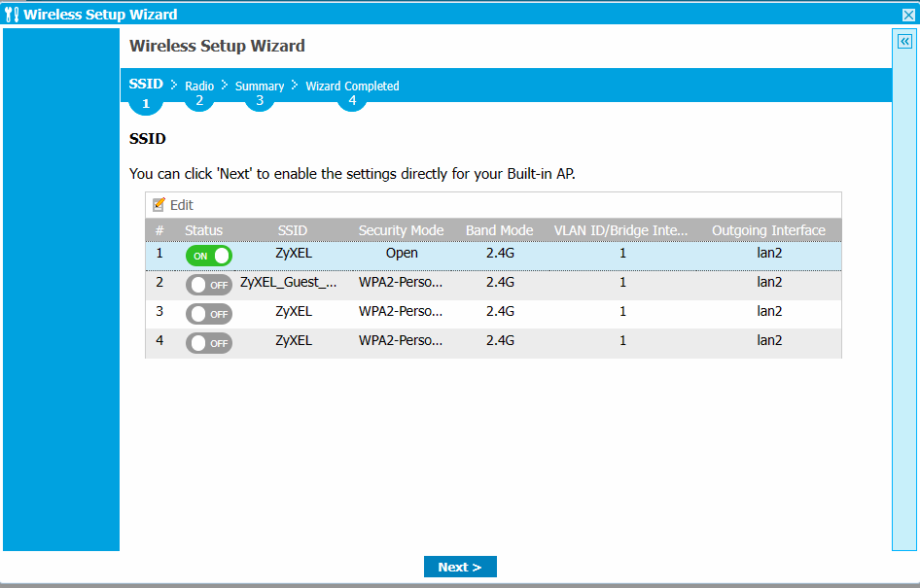920x588 pixels.
Task: Click row 2 2.4G band cell
Action: [500, 282]
